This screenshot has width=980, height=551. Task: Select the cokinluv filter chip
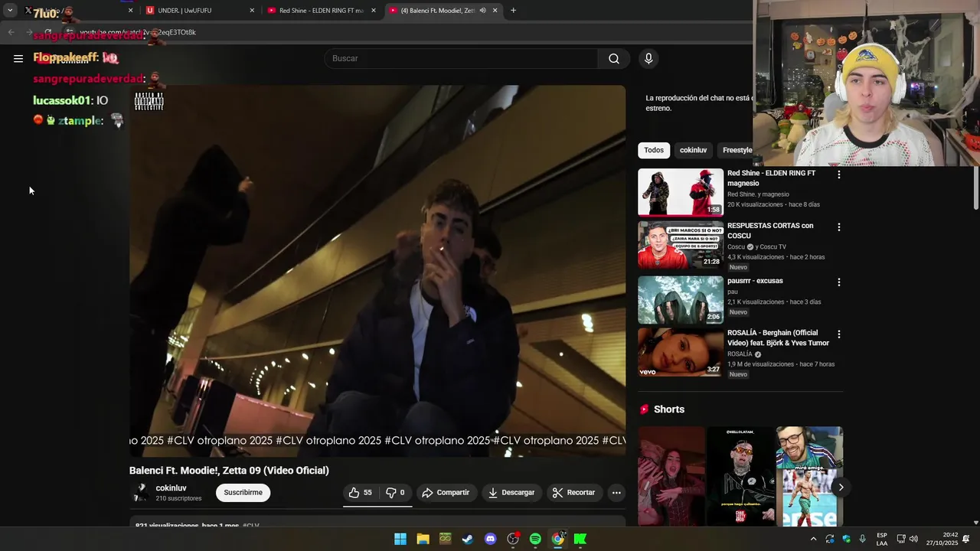point(693,150)
